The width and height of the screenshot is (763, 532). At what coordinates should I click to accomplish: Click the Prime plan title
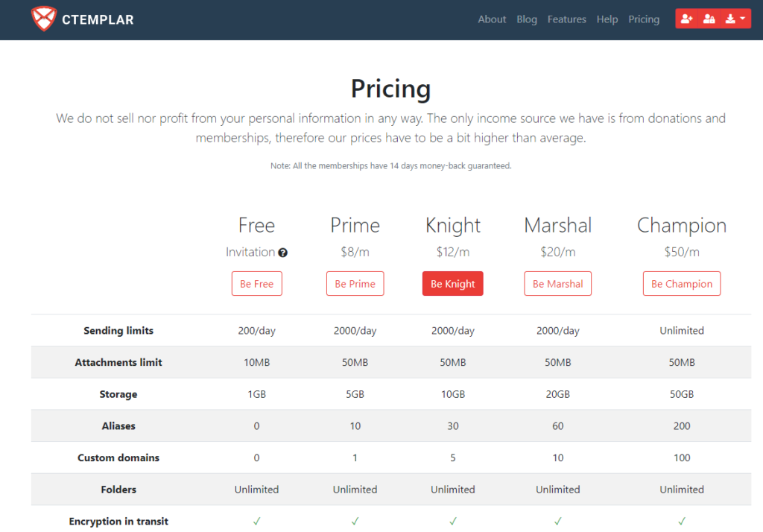(x=355, y=225)
